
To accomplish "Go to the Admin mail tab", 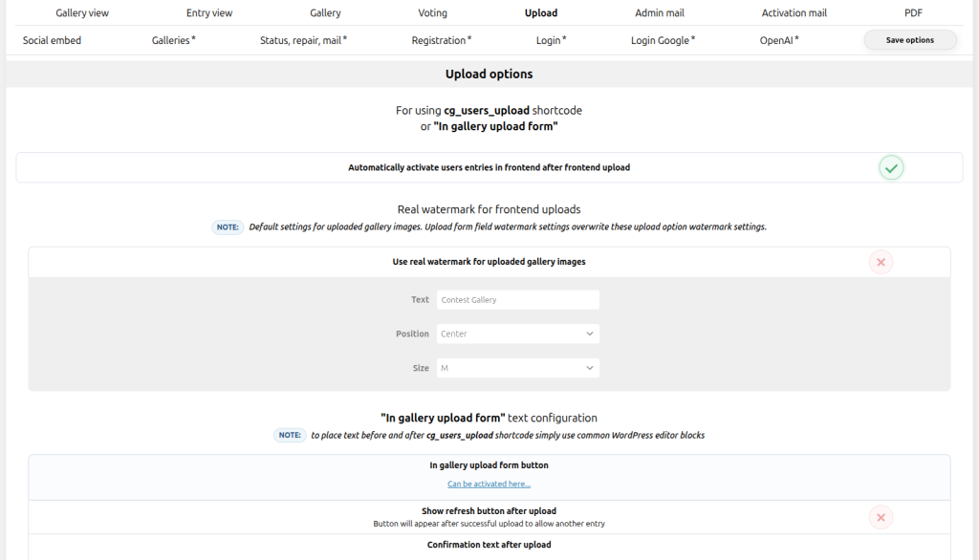I will 660,13.
